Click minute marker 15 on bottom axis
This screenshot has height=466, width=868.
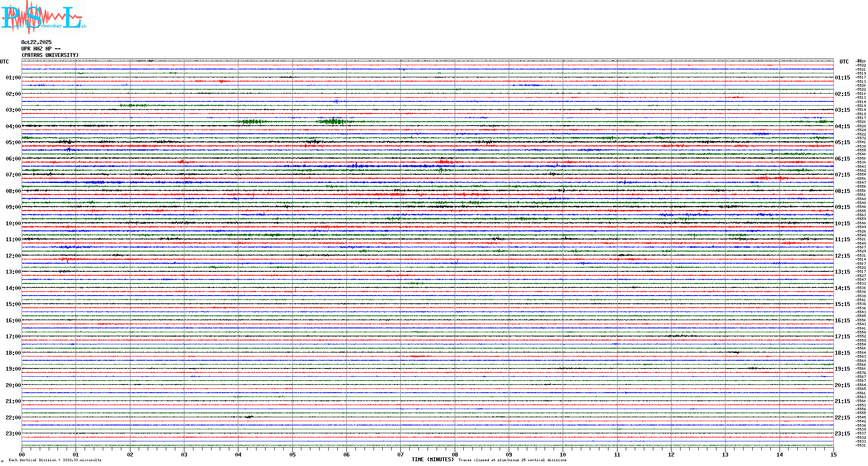pos(833,454)
